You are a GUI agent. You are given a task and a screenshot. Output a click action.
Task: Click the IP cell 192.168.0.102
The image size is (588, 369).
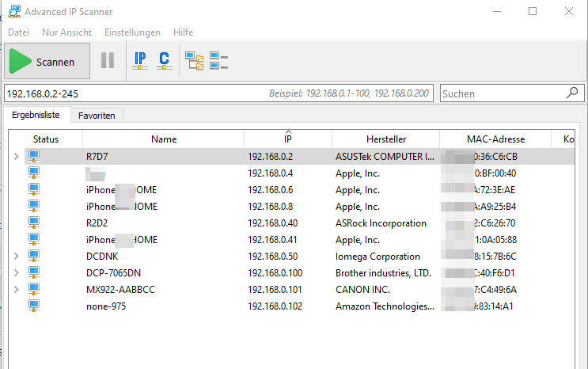click(x=275, y=306)
